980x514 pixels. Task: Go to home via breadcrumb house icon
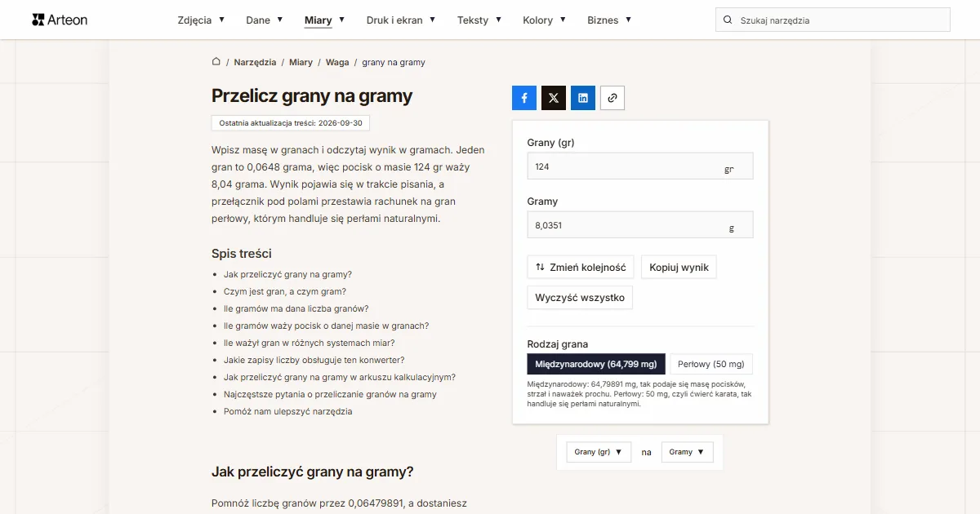click(x=216, y=62)
